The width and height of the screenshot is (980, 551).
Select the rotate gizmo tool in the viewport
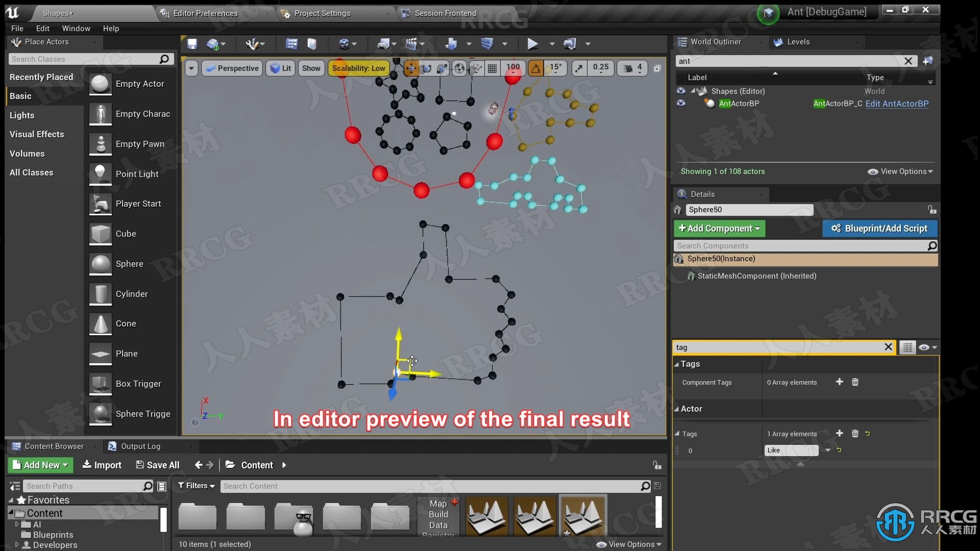coord(427,68)
